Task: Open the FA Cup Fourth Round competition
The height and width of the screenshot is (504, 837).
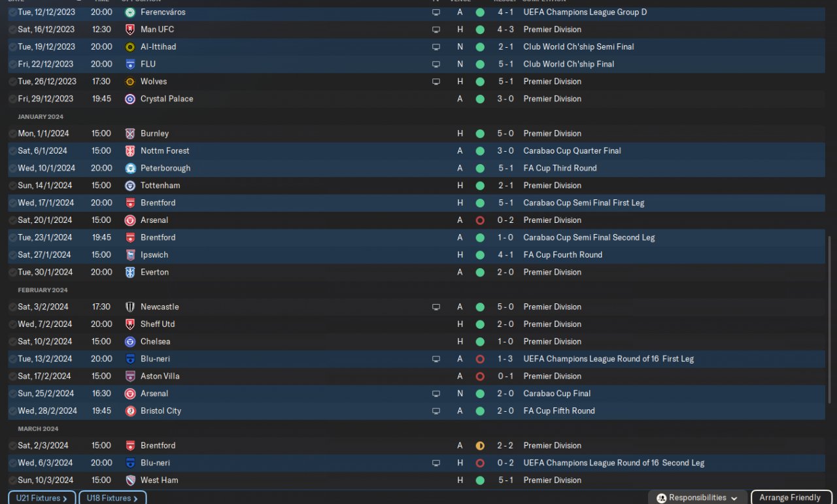Action: 562,254
